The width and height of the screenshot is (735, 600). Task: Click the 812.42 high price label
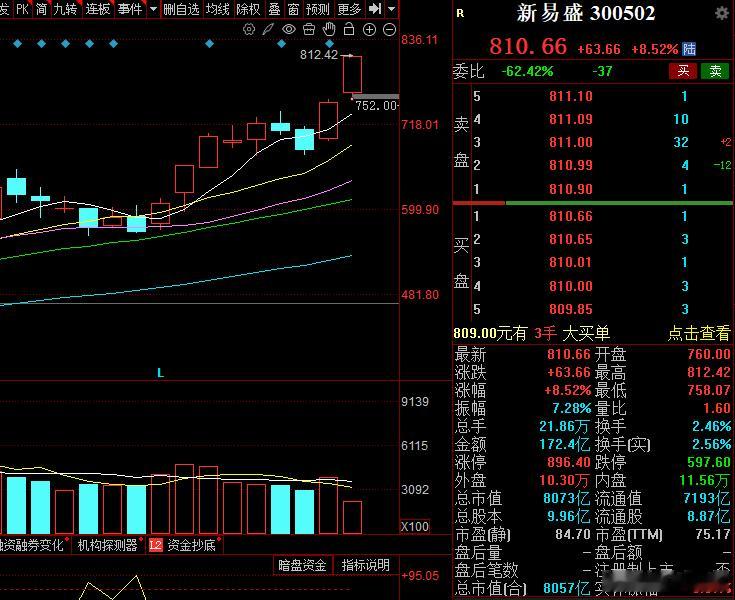319,55
